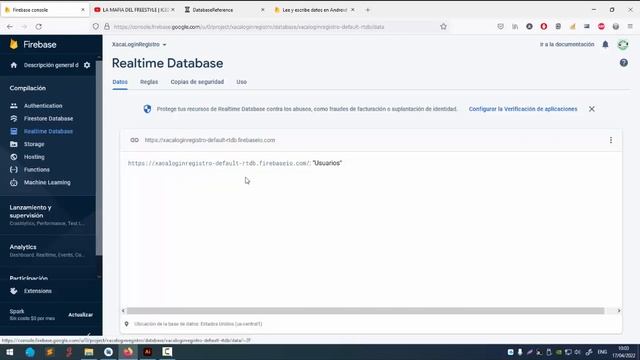The height and width of the screenshot is (360, 640).
Task: Click the horizontal scrollbar in data panel
Action: (365, 311)
